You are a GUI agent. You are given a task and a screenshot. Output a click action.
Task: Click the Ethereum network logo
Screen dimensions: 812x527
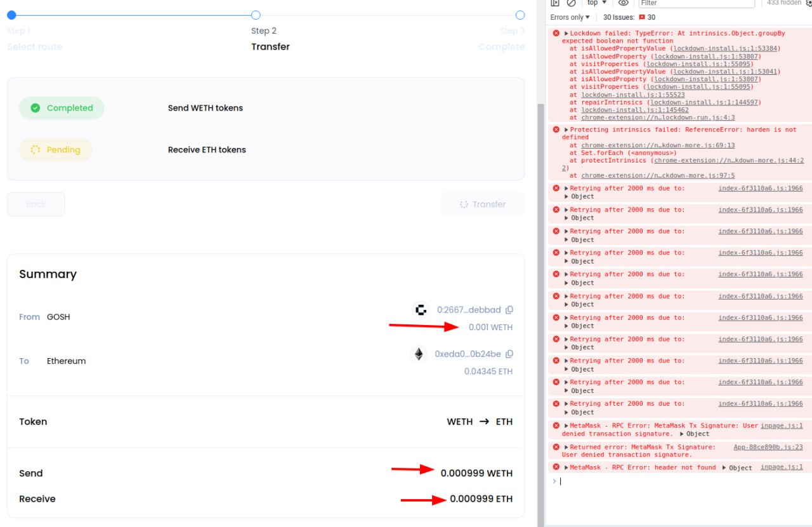point(419,354)
